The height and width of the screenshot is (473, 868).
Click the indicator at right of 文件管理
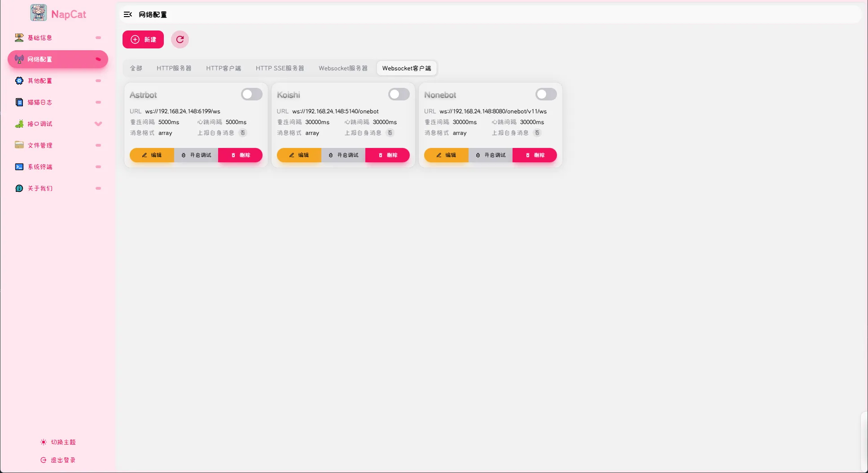[x=98, y=145]
